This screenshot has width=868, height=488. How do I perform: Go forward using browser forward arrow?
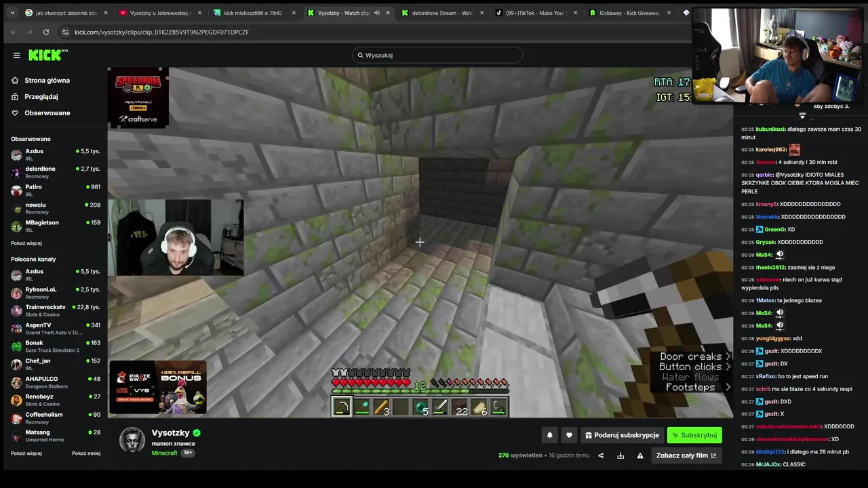pos(30,32)
